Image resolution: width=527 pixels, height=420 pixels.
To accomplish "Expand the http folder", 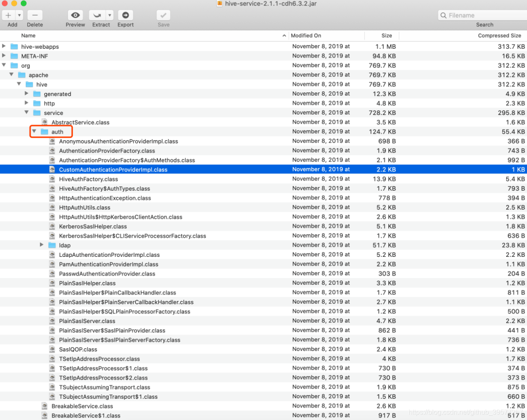I will tap(27, 103).
